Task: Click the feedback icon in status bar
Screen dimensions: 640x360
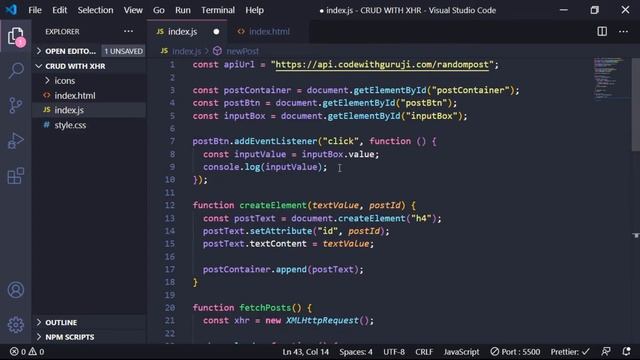Action: coord(606,351)
